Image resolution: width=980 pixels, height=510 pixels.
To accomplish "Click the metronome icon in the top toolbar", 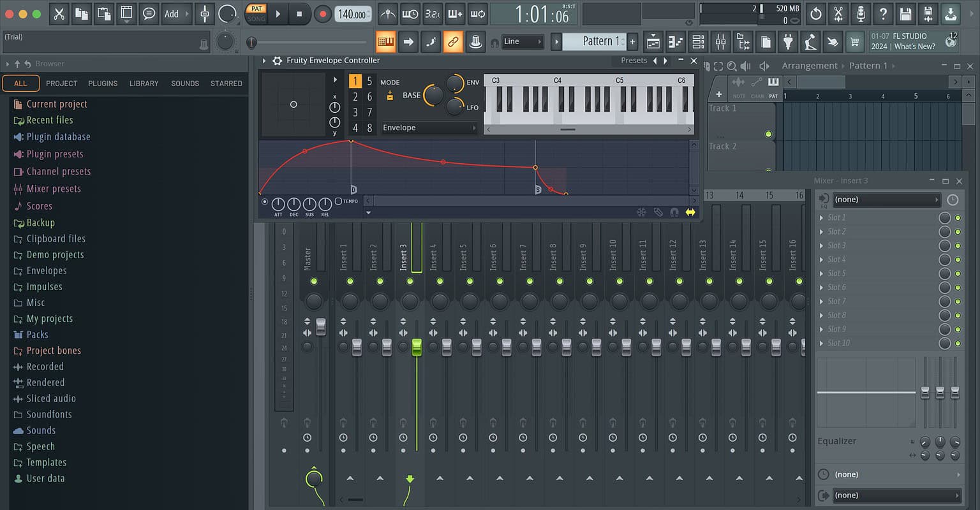I will (x=388, y=13).
